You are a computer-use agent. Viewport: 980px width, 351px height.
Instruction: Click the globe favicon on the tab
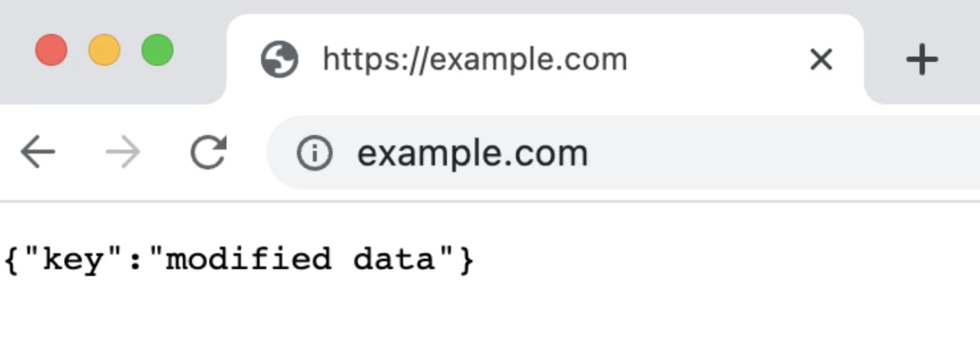280,60
